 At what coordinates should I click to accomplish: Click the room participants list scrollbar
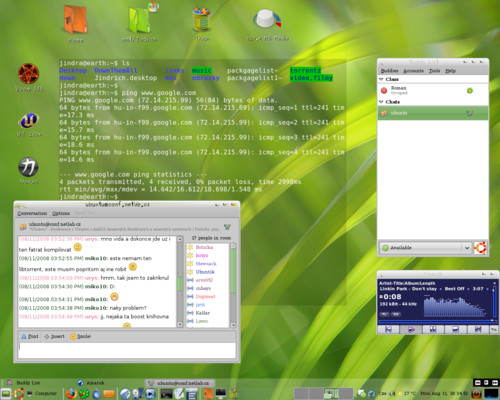(233, 285)
